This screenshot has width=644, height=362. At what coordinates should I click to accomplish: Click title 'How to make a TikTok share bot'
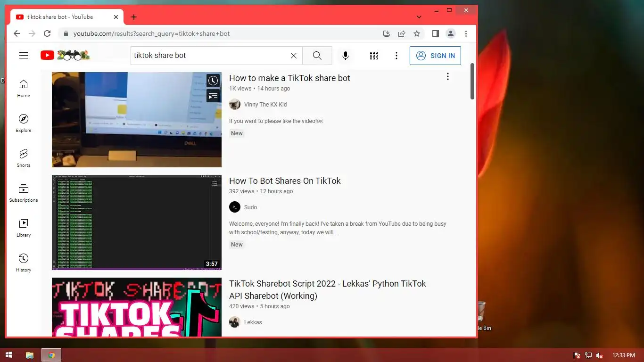[289, 78]
